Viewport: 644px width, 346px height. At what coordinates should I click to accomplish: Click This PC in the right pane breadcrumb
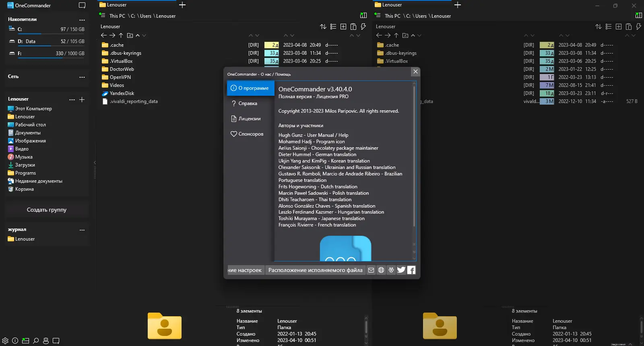click(x=392, y=16)
